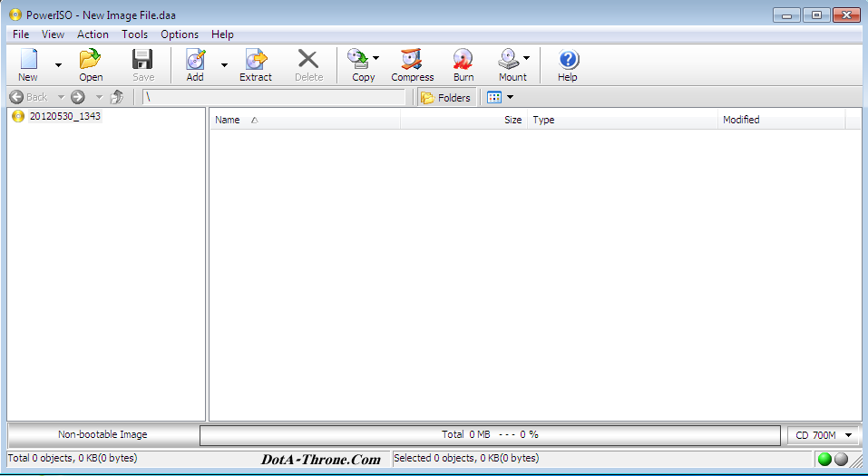Click the Total 0 MB capacity bar
The width and height of the screenshot is (868, 476).
(x=490, y=435)
